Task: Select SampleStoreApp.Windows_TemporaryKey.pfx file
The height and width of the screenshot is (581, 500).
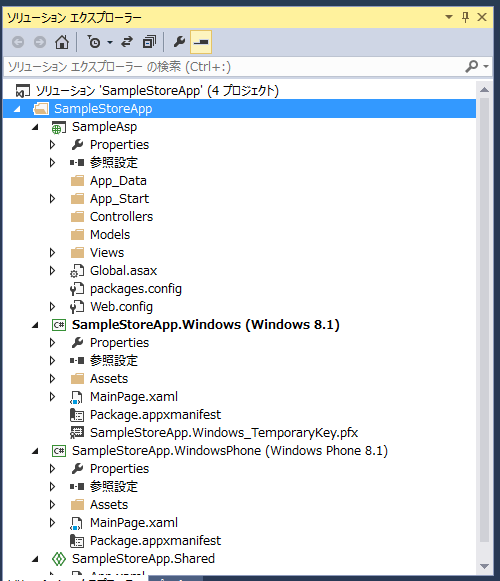Action: point(224,433)
